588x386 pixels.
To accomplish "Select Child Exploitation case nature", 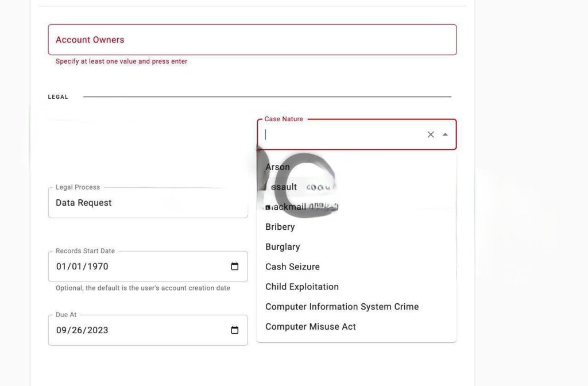I will pos(302,287).
